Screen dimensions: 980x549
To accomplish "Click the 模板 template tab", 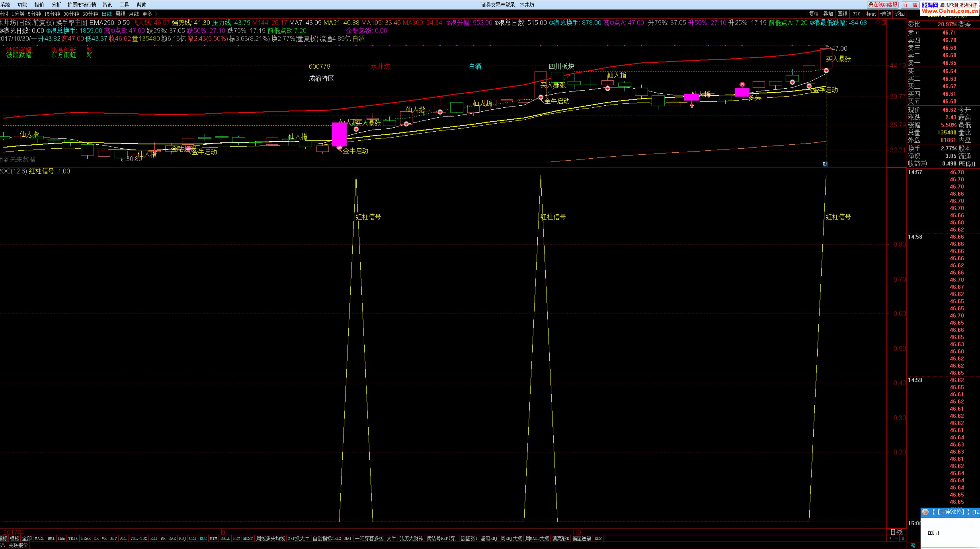I will pos(14,538).
